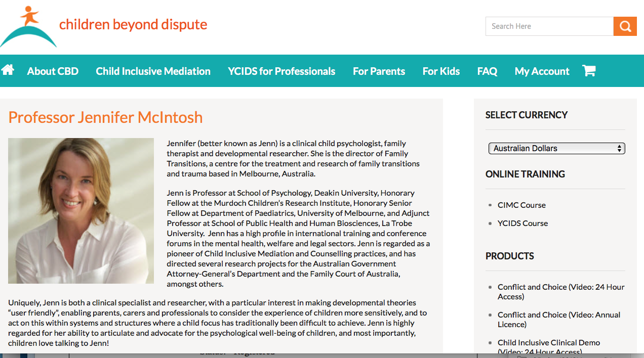Click the site title 'children beyond dispute'
This screenshot has width=644, height=358.
(x=133, y=24)
